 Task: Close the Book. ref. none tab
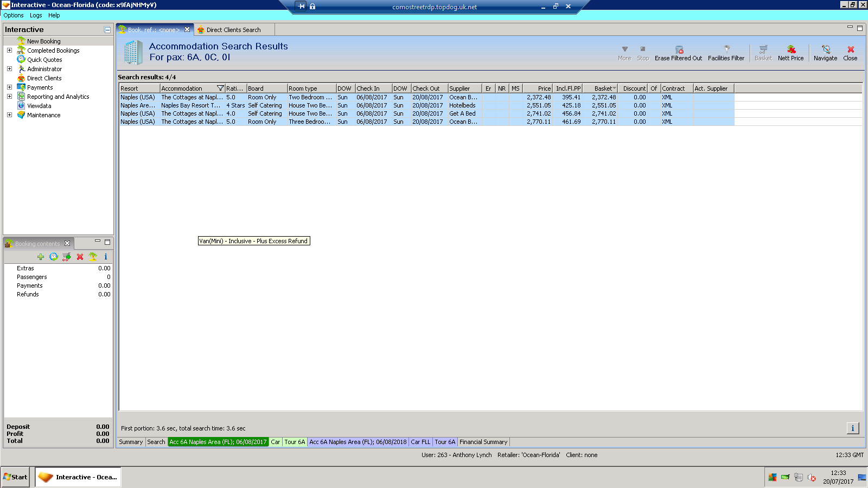click(187, 29)
